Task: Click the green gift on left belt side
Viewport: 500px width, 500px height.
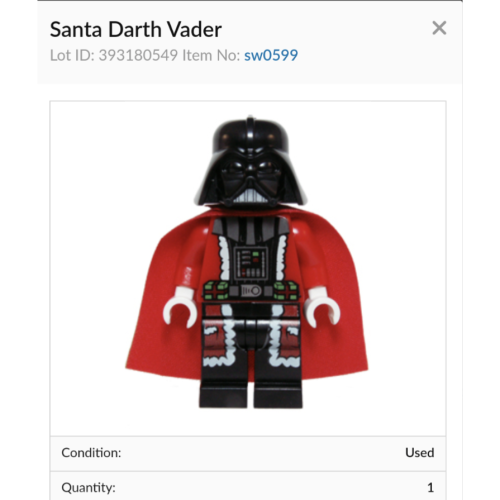Action: [216, 291]
